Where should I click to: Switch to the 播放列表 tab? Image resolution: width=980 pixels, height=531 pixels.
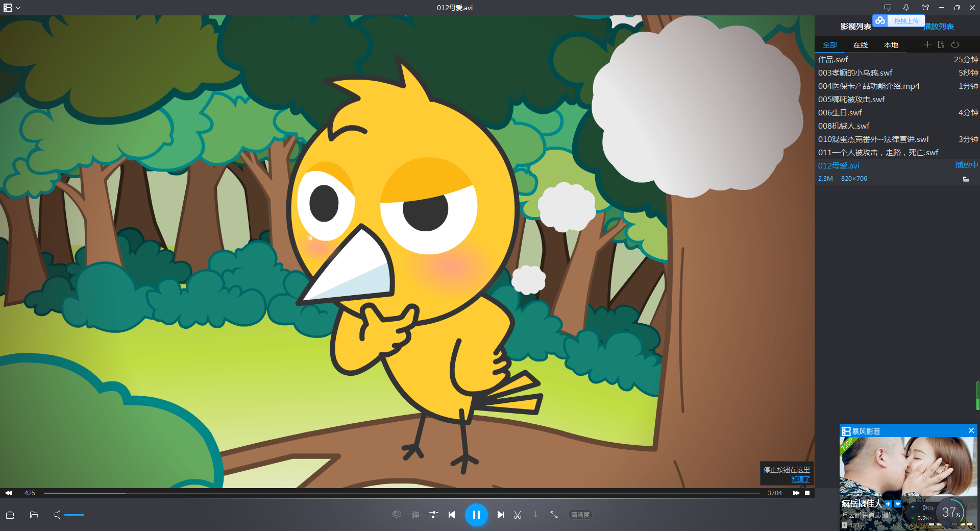pos(939,27)
